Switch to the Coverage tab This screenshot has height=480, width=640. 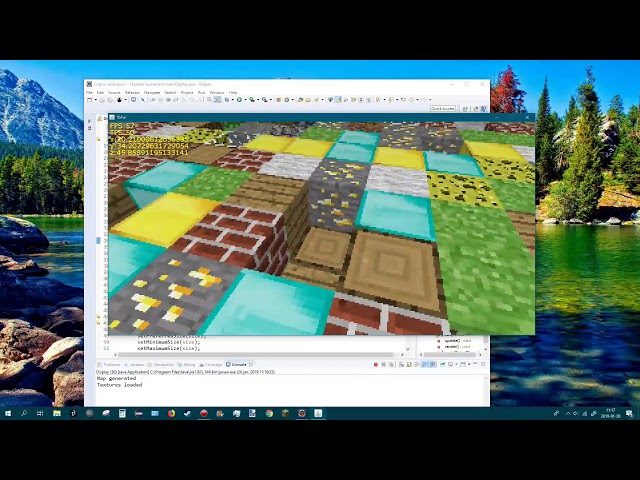point(211,364)
